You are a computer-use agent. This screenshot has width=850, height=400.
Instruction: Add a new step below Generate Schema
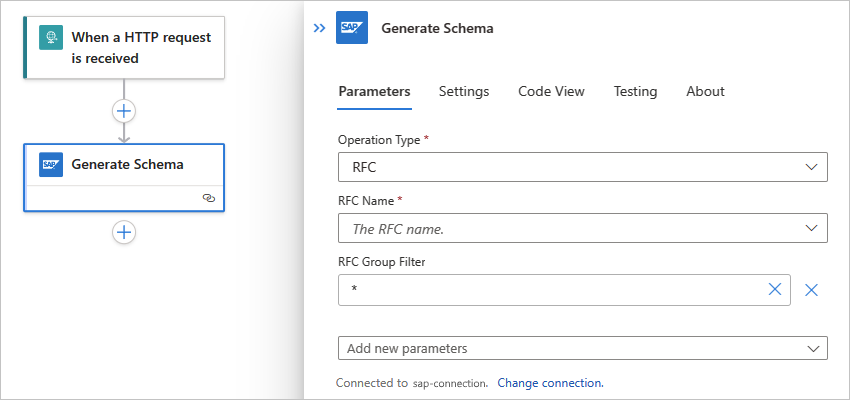124,232
